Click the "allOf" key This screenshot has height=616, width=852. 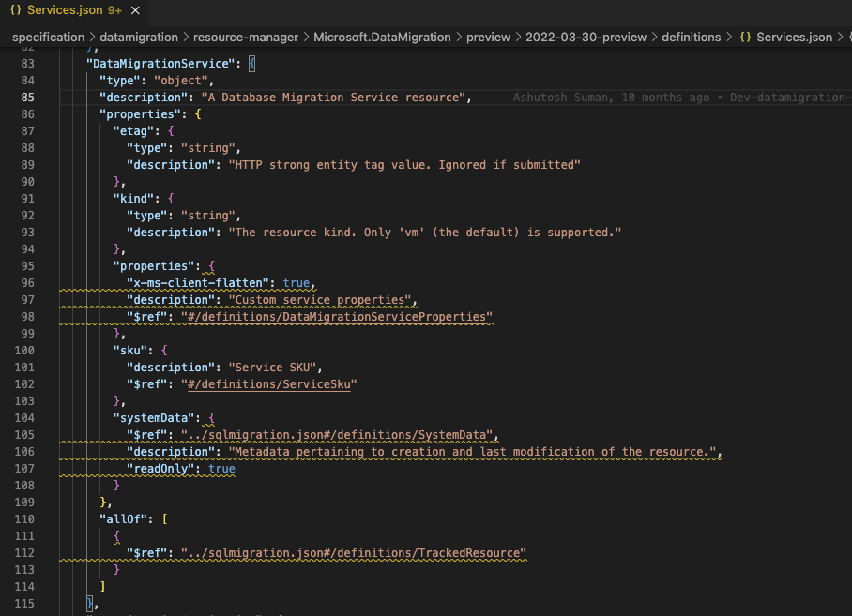[x=123, y=518]
